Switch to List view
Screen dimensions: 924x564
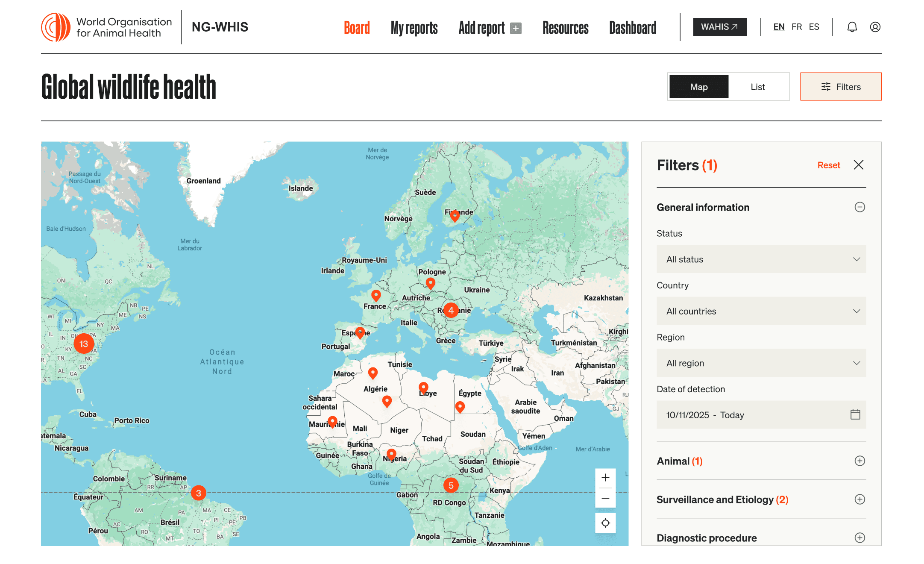click(x=757, y=87)
